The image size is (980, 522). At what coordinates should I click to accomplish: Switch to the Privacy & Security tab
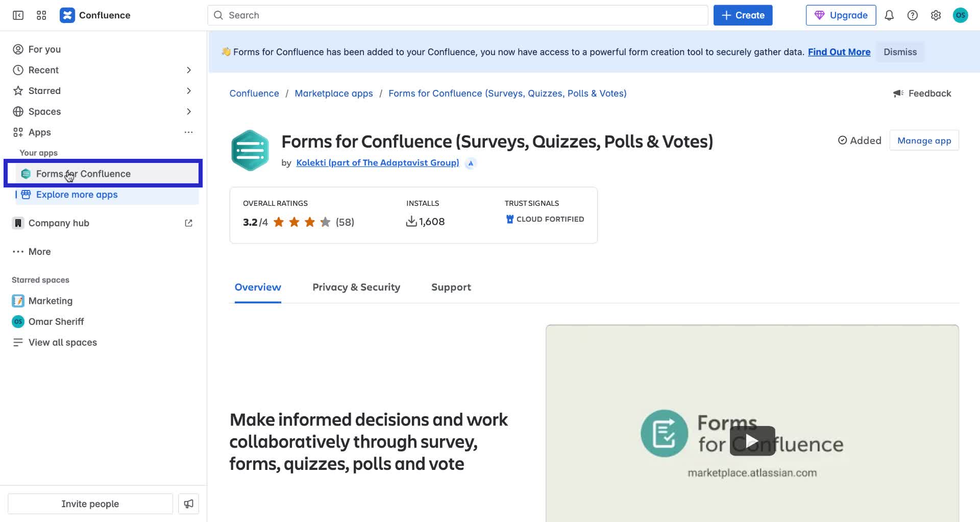(x=356, y=287)
